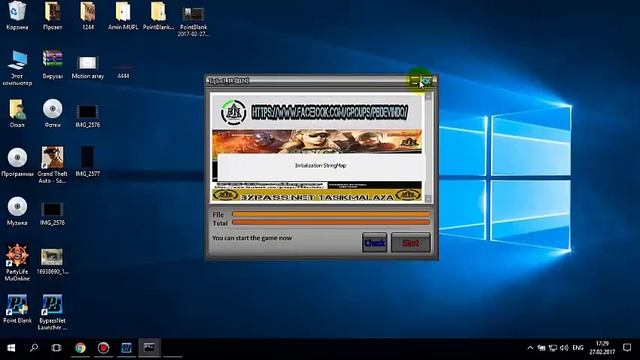The height and width of the screenshot is (360, 640).
Task: Open the PointBlank... folder icon
Action: click(x=158, y=16)
